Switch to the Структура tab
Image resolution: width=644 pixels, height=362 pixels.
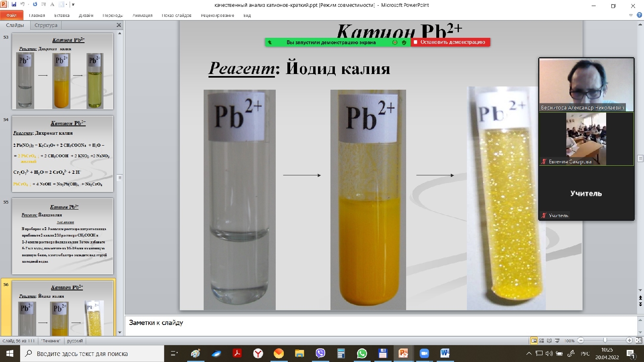click(45, 25)
